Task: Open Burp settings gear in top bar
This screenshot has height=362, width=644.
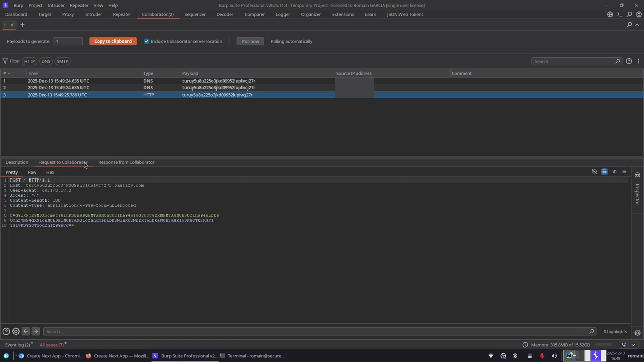Action: 639,14
